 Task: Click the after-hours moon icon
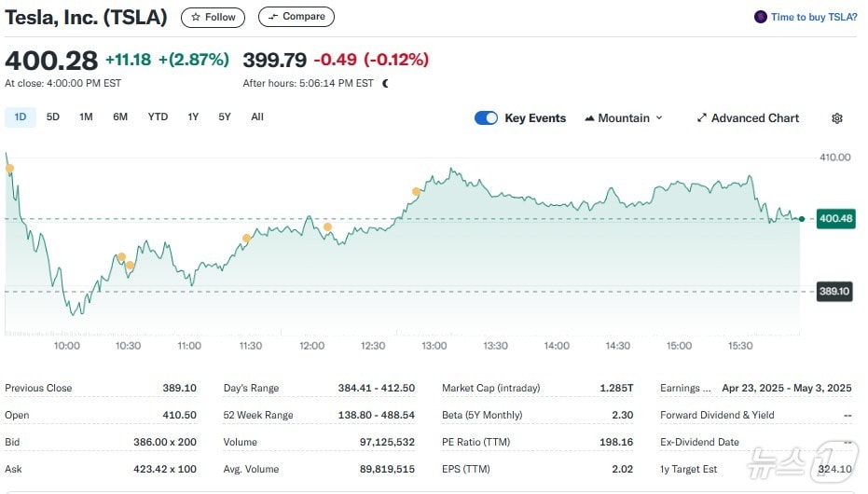click(385, 83)
